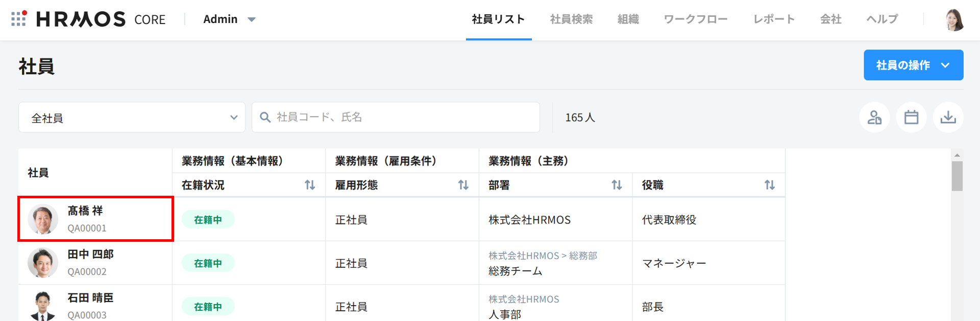Open the 全社員 filter dropdown
Screen dimensions: 980x321
(132, 118)
